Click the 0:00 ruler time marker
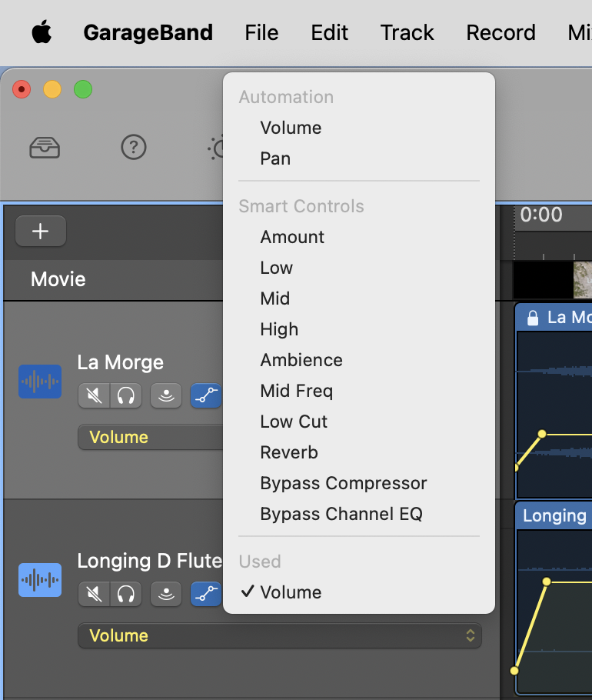 [x=541, y=215]
